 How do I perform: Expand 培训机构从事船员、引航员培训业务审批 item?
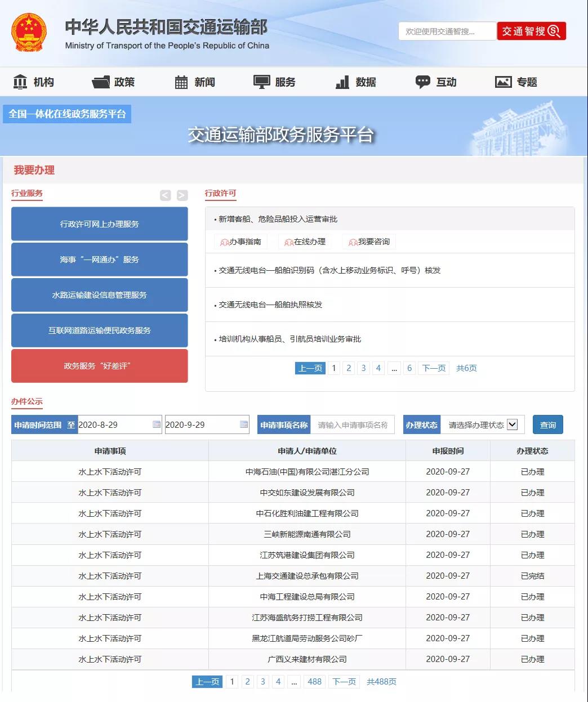coord(289,339)
